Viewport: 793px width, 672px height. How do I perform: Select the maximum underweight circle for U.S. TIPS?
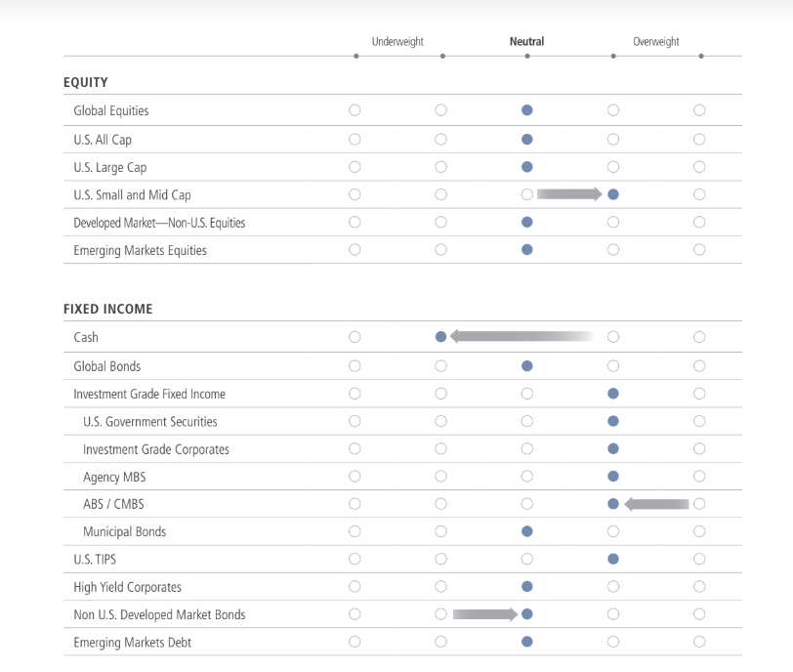(x=355, y=559)
